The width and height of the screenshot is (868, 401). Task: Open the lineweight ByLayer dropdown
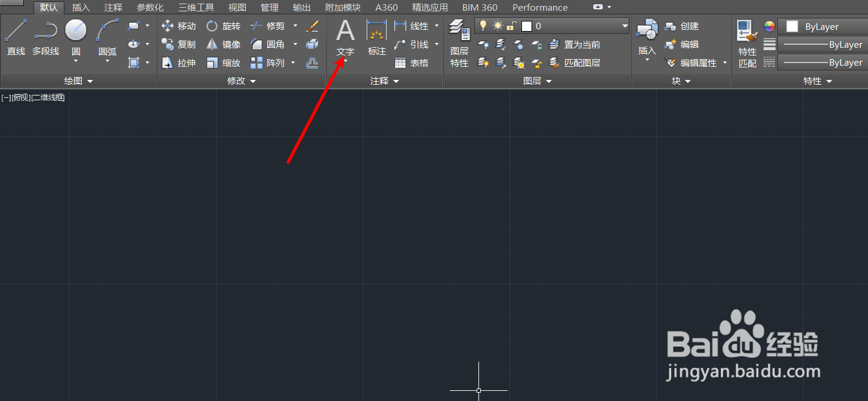[823, 45]
